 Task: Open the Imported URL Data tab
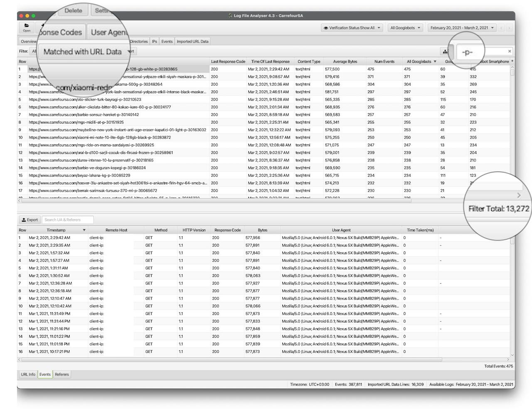pyautogui.click(x=193, y=42)
